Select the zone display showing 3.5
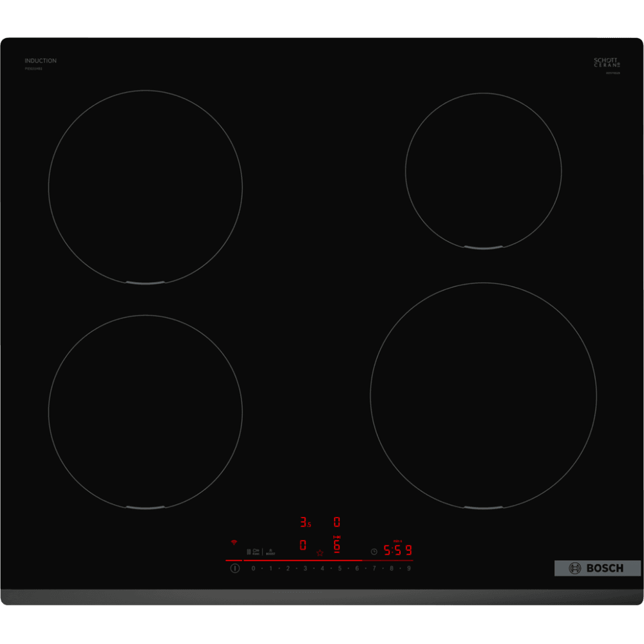 (305, 522)
